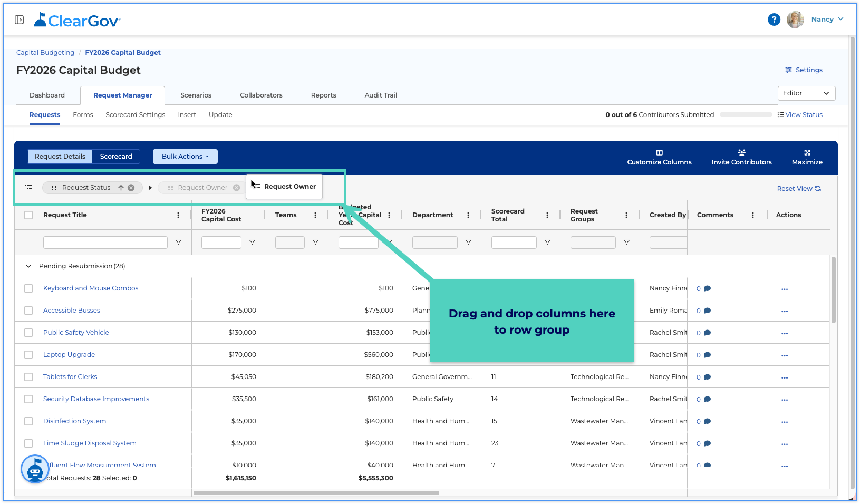Open the Request Groups column menu
Viewport: 860px width, 504px height.
click(626, 215)
